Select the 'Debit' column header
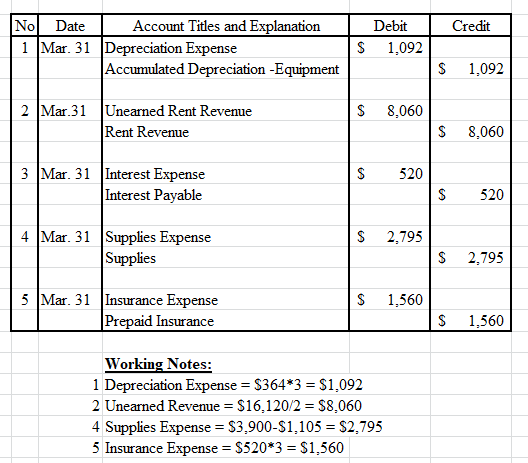 [x=390, y=26]
